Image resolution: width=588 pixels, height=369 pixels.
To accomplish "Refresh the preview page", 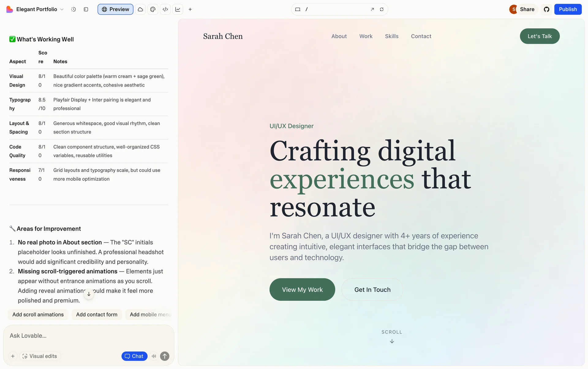I will pos(382,9).
